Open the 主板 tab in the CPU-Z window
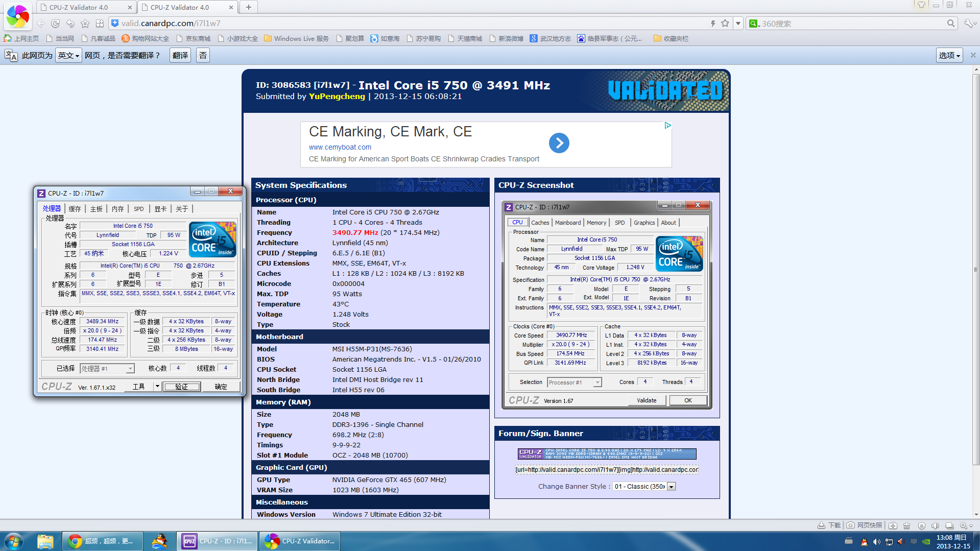 point(97,208)
